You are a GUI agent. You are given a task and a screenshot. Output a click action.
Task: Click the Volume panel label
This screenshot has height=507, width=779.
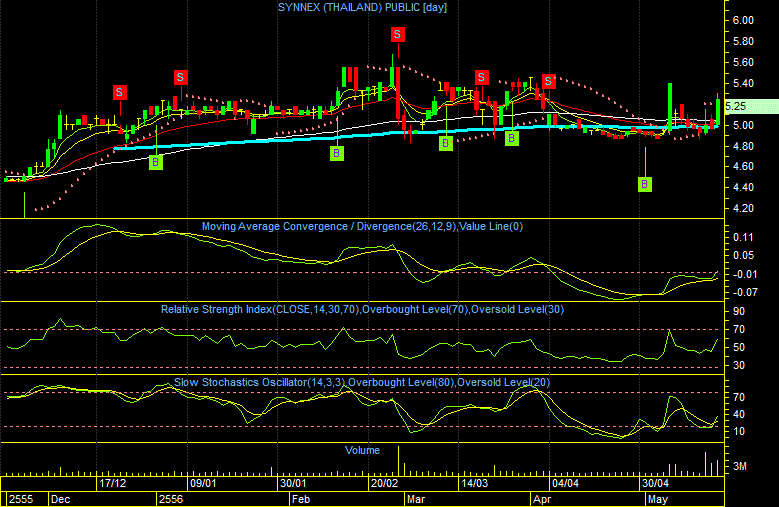point(362,450)
